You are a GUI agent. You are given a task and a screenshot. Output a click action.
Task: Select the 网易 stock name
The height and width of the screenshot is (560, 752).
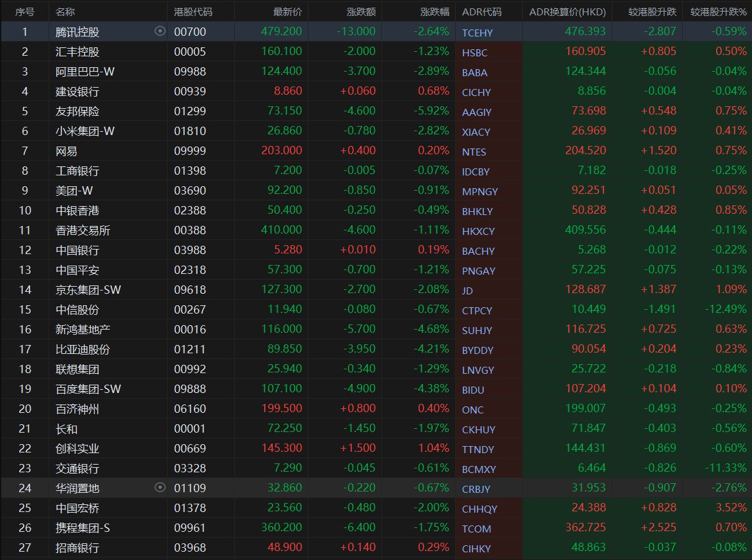[x=66, y=151]
